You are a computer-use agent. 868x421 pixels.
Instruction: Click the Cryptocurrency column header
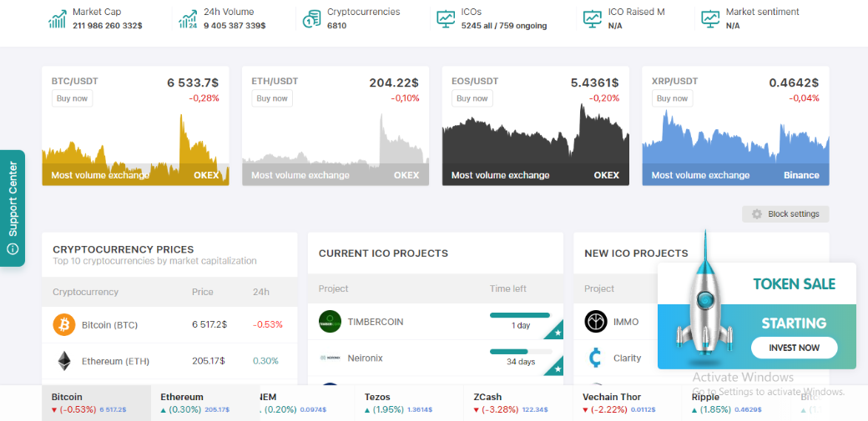click(85, 292)
